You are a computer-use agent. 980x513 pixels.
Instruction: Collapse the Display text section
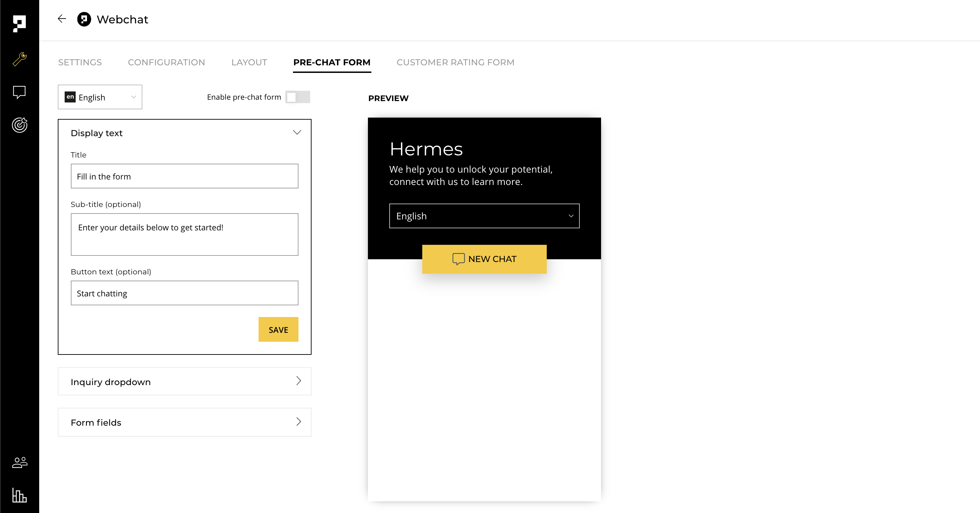tap(297, 132)
